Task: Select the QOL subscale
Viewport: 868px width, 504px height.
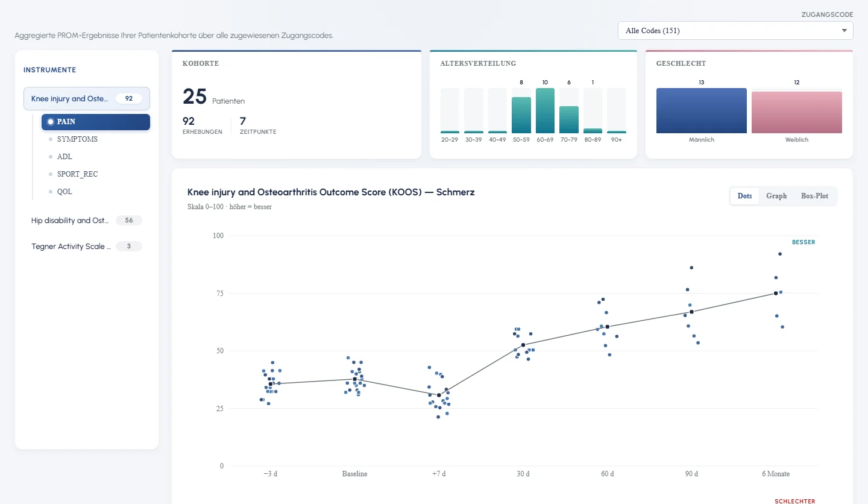Action: pos(64,192)
